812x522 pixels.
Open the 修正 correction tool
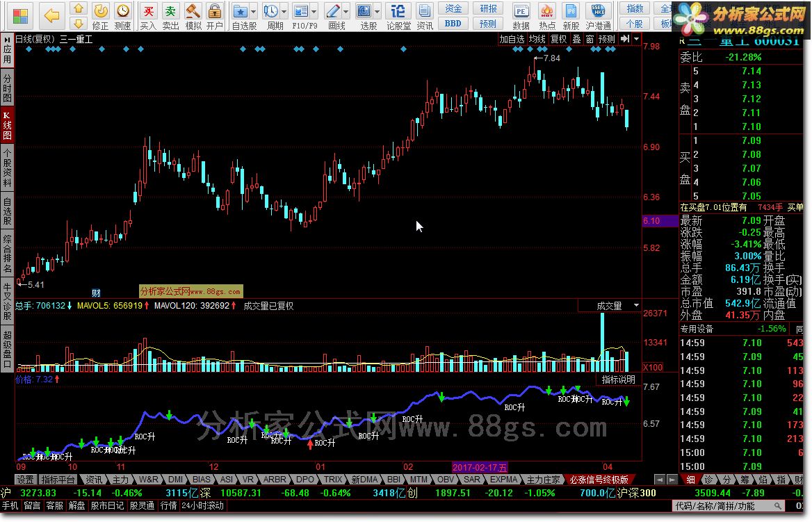pos(101,16)
